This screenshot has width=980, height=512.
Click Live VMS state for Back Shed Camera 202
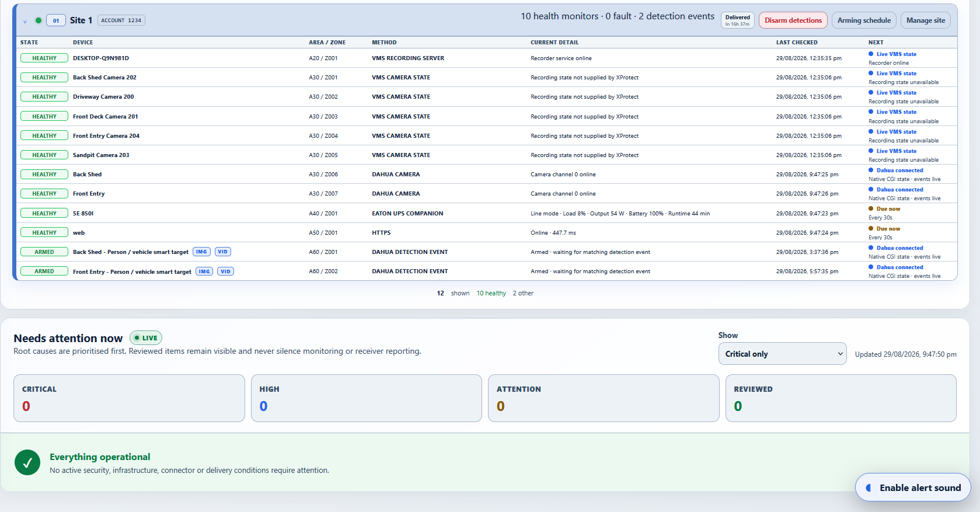[892, 73]
